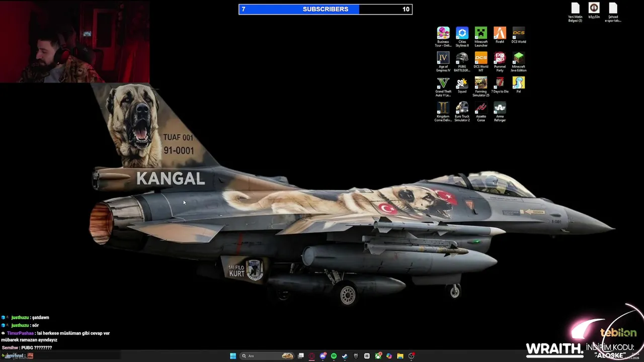Open Spotify from the taskbar
Viewport: 644px width, 362px height.
click(334, 356)
